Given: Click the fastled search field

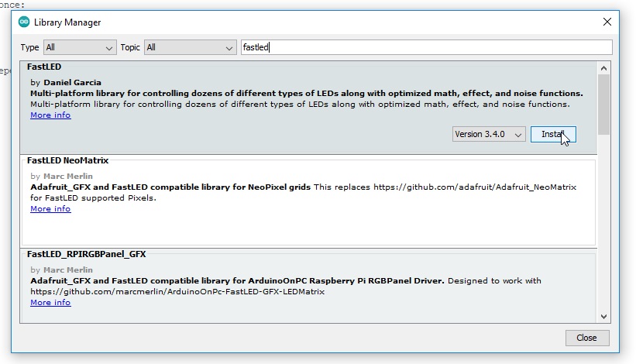Looking at the screenshot, I should [x=426, y=47].
